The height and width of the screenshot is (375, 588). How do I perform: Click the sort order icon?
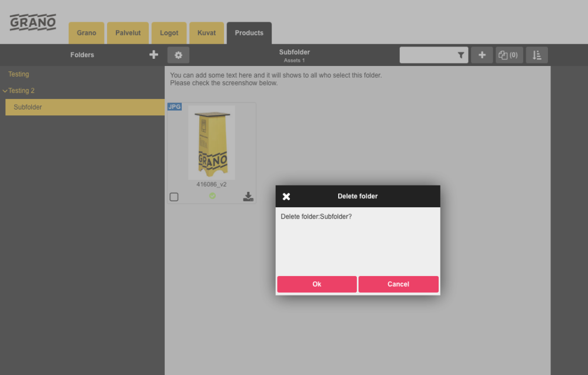(537, 55)
